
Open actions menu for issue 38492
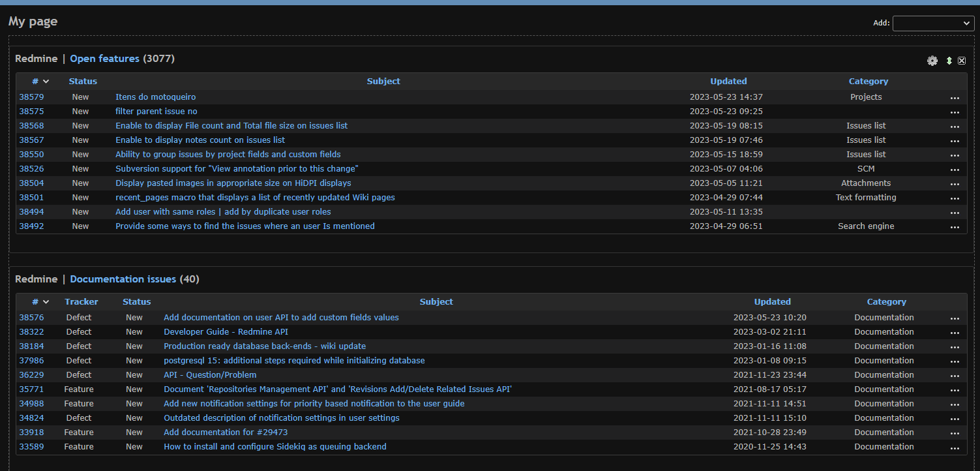(955, 227)
